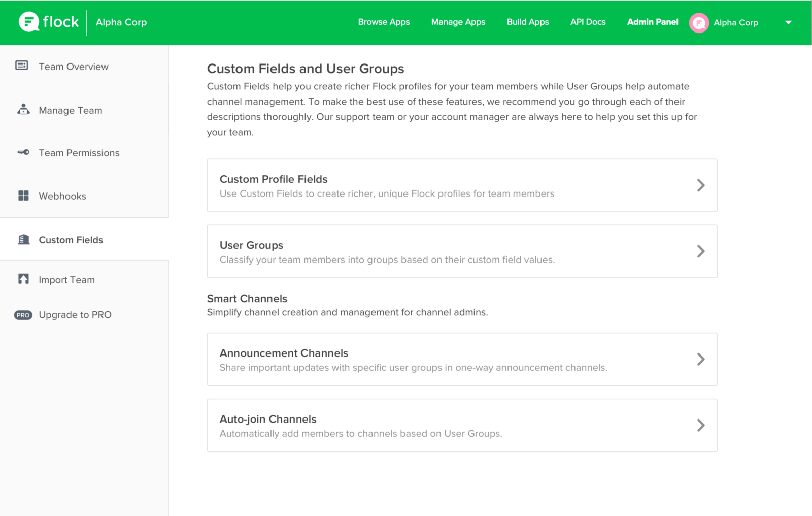
Task: Click Upgrade to PRO link
Action: coord(75,315)
